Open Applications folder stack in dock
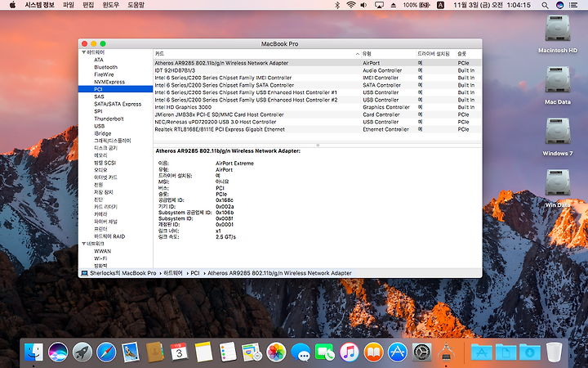Viewport: 588px width, 368px height. (482, 352)
